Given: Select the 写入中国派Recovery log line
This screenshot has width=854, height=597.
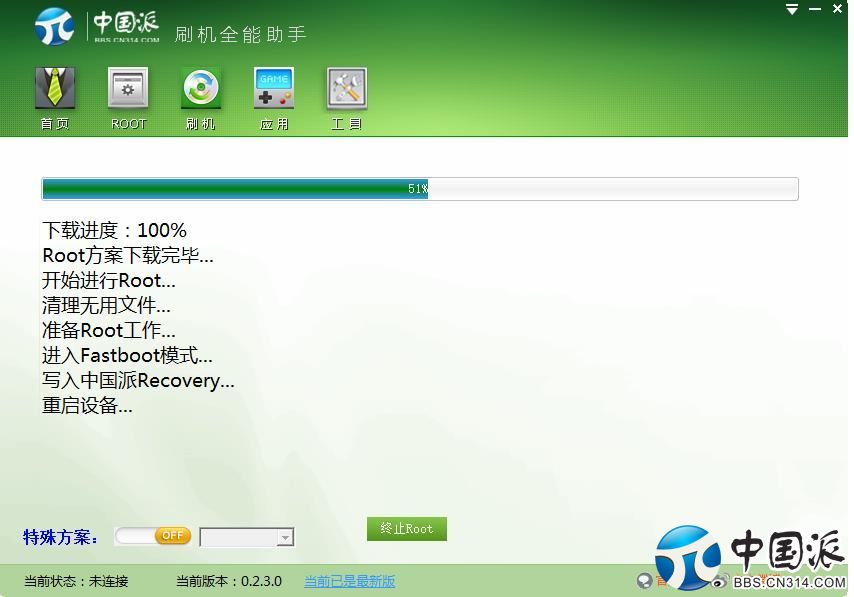Looking at the screenshot, I should (x=138, y=381).
